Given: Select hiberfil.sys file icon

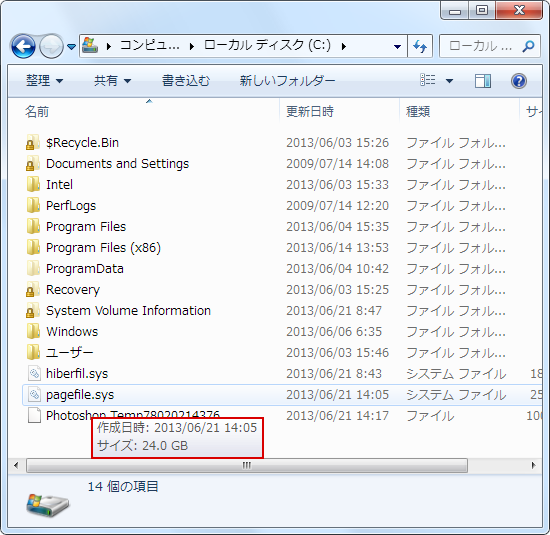Looking at the screenshot, I should coord(34,373).
